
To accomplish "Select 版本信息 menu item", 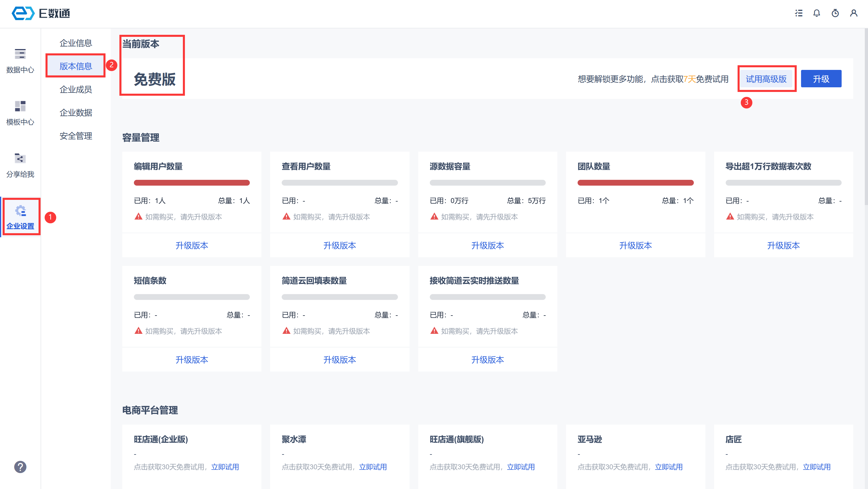I will tap(76, 66).
